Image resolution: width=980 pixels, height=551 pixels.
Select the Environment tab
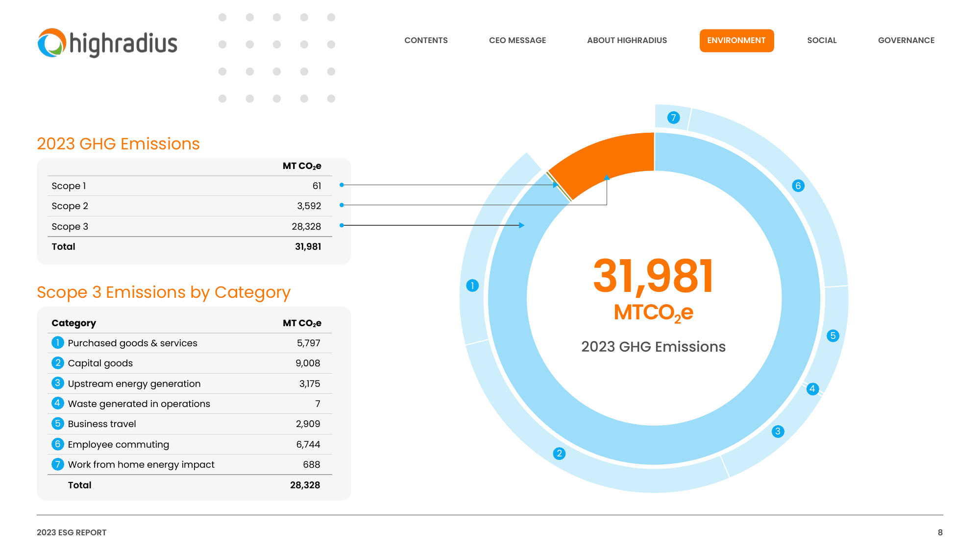click(736, 41)
